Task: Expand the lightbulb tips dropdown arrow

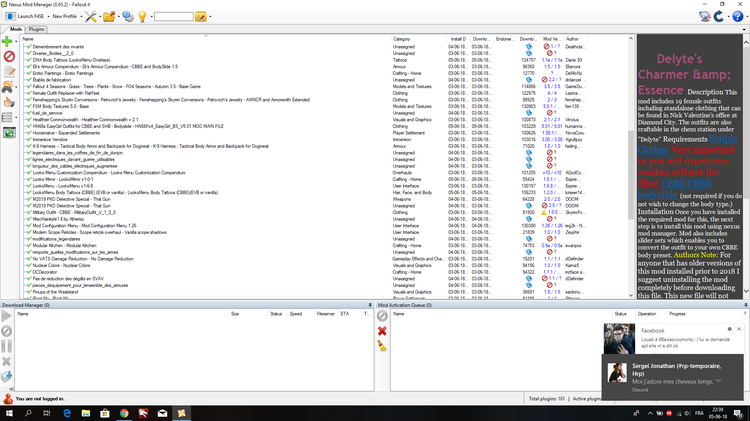Action: pyautogui.click(x=151, y=17)
